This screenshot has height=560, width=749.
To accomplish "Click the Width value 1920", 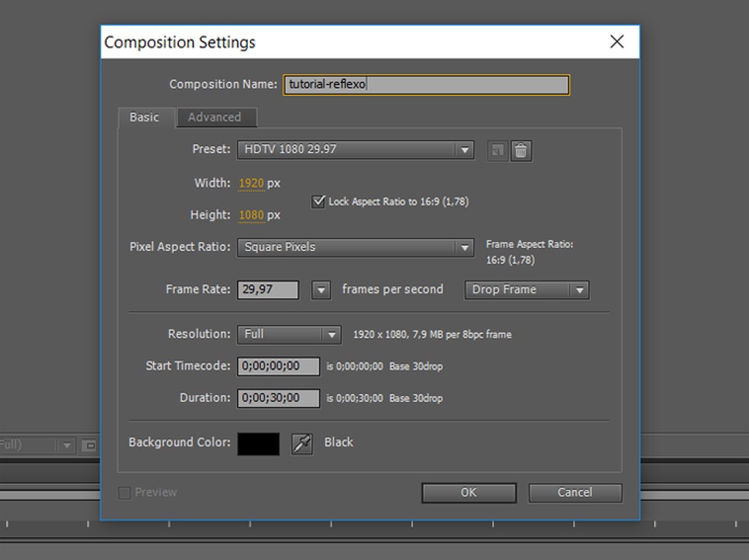I will click(x=251, y=183).
